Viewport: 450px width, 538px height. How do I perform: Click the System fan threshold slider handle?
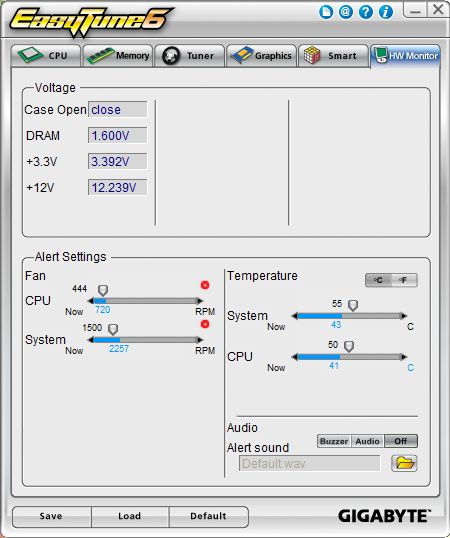113,329
